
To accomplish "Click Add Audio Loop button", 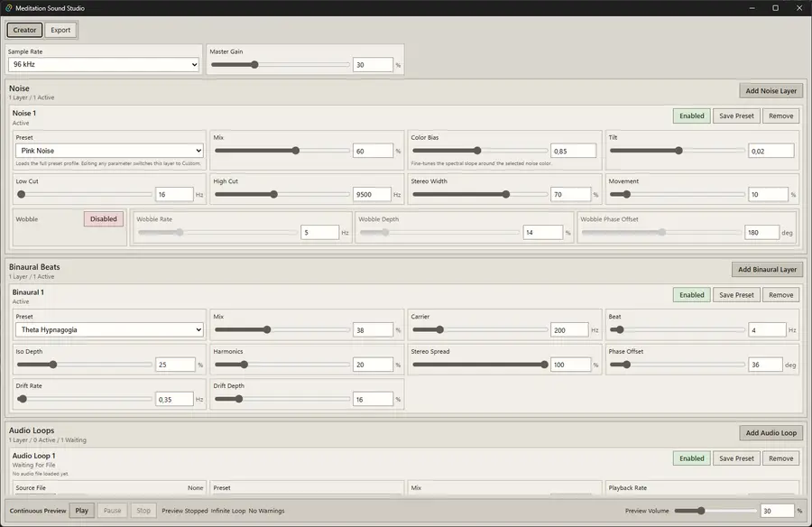I will (x=771, y=432).
